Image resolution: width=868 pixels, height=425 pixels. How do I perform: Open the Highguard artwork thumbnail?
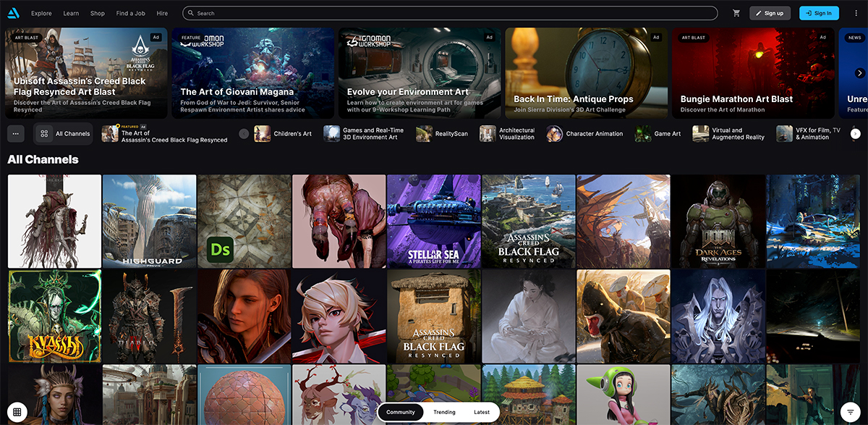point(149,222)
